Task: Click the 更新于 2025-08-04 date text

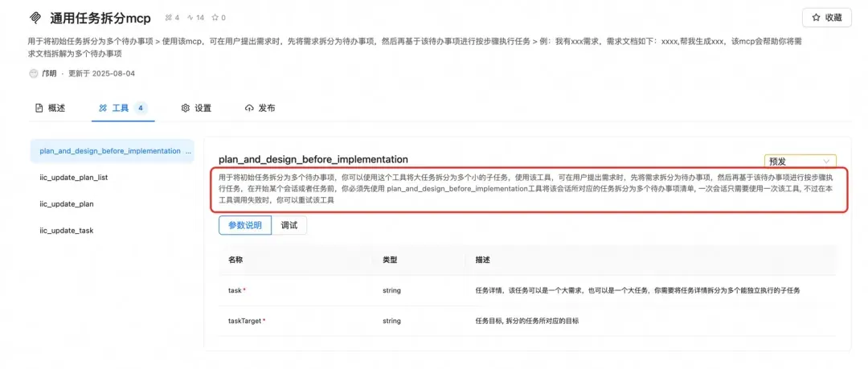Action: pyautogui.click(x=101, y=73)
